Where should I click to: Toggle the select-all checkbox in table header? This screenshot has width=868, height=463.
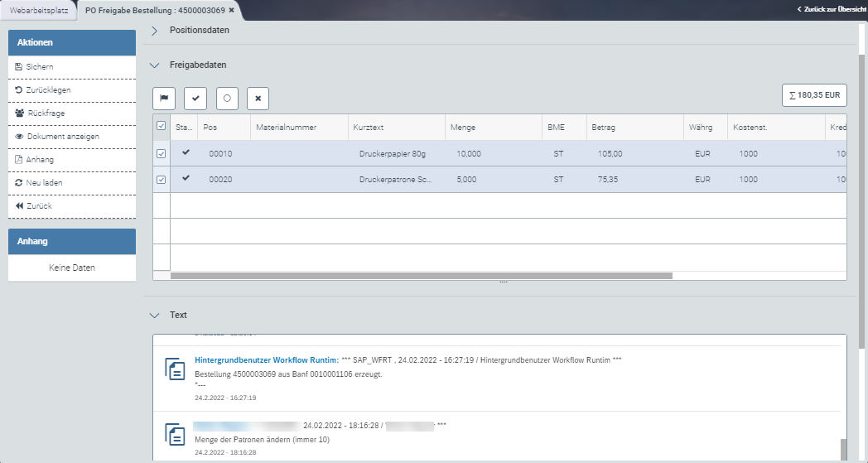162,127
